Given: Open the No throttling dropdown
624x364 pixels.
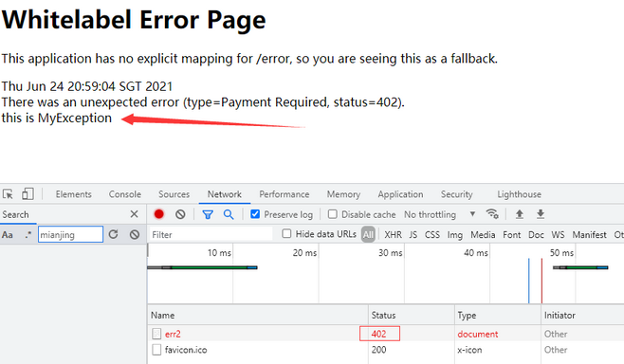Looking at the screenshot, I should [439, 214].
